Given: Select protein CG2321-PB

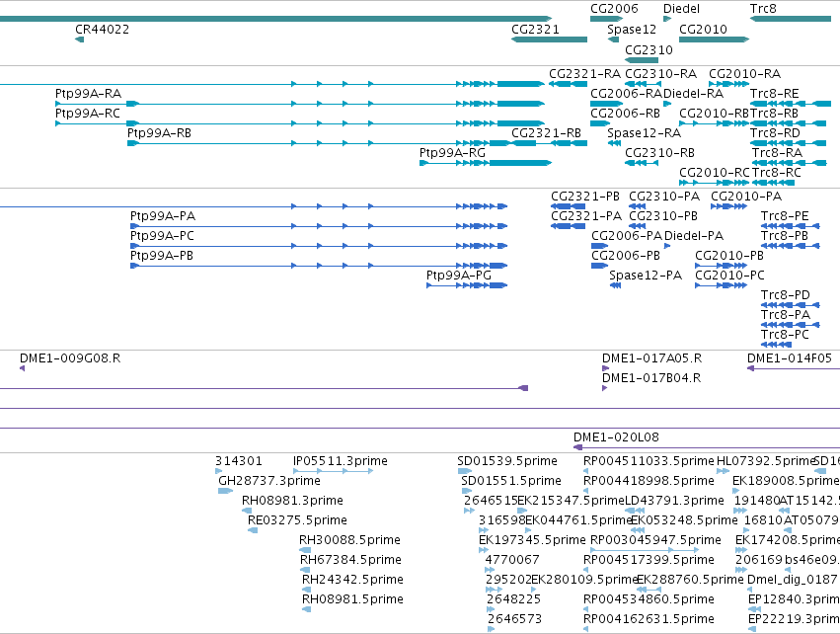Looking at the screenshot, I should click(x=585, y=197).
